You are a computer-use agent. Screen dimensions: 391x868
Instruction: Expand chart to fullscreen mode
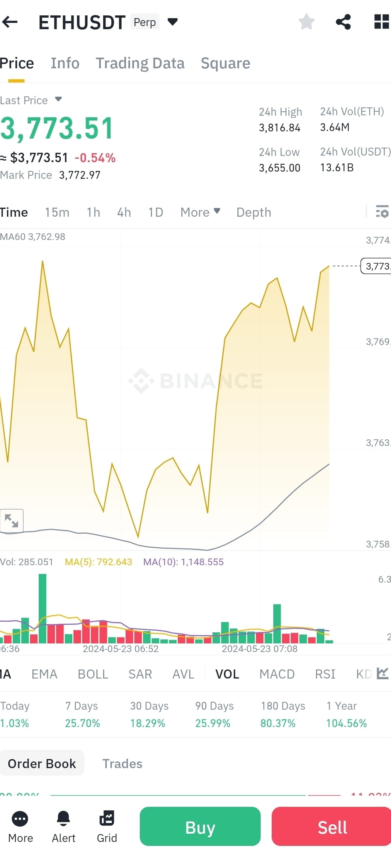(12, 521)
